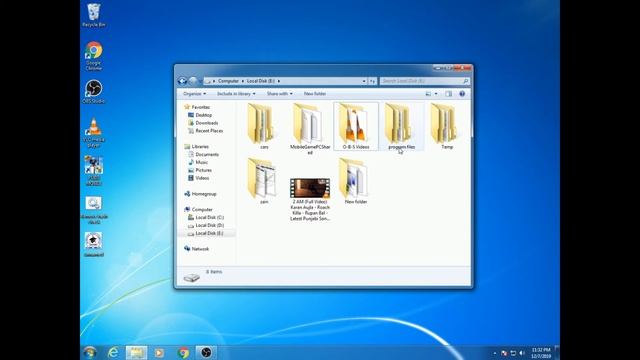Select the cars folder
The width and height of the screenshot is (640, 360).
264,126
